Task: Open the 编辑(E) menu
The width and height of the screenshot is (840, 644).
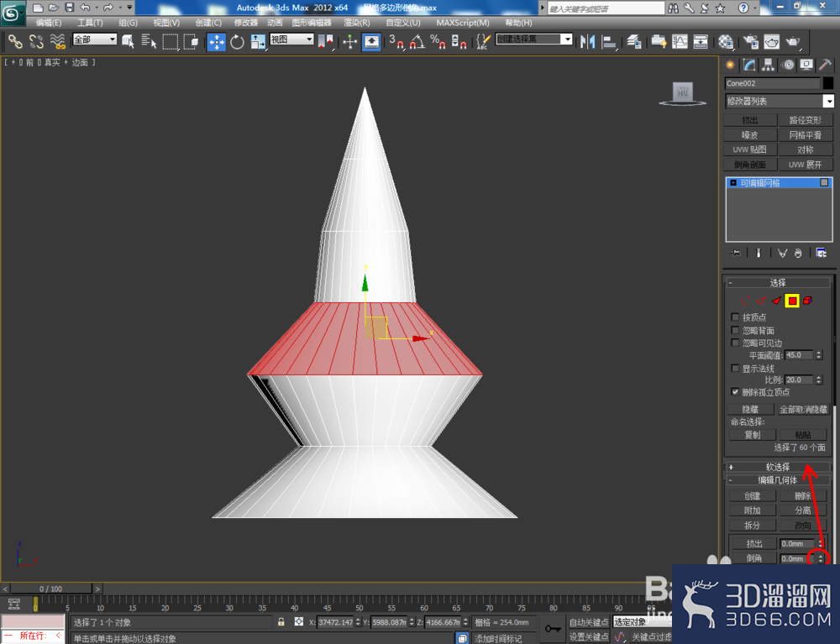Action: [x=49, y=23]
